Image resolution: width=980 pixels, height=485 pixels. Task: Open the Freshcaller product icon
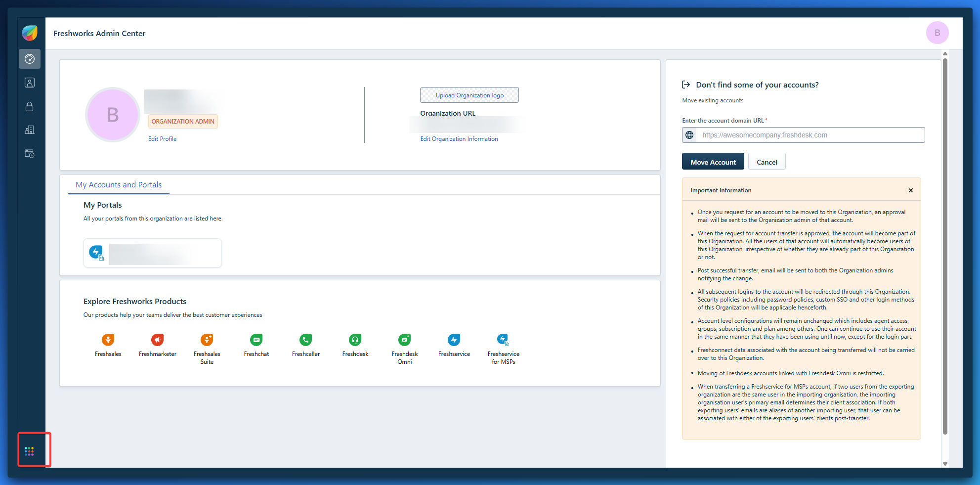click(305, 340)
